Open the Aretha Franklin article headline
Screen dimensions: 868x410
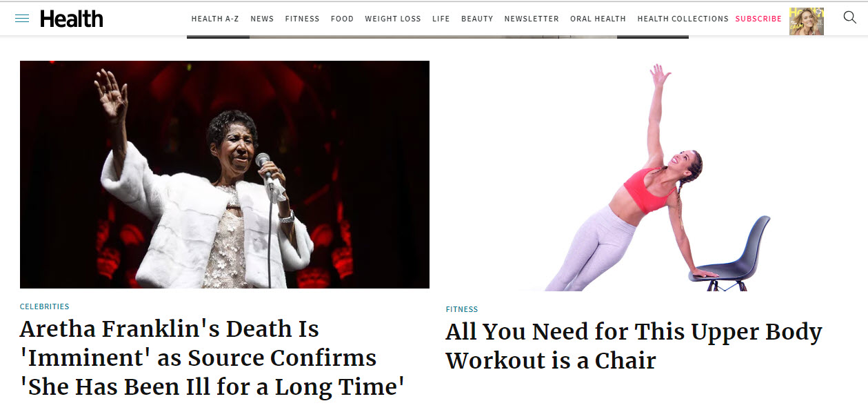tap(212, 358)
